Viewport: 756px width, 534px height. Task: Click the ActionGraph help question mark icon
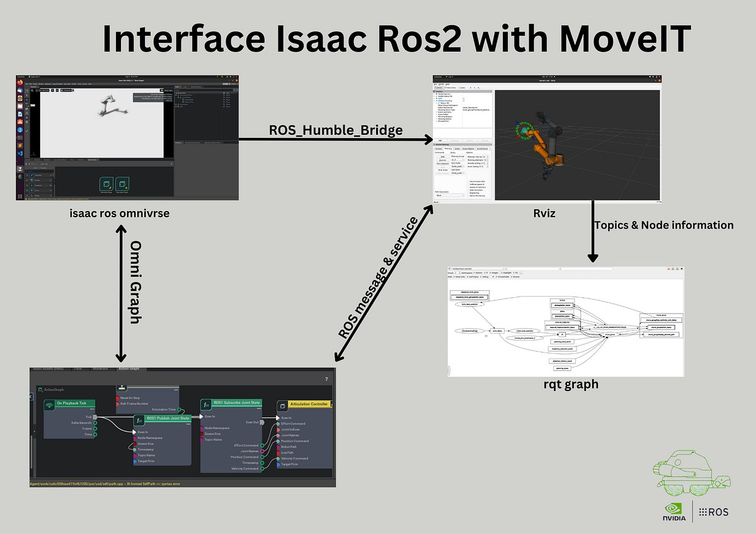pyautogui.click(x=326, y=378)
